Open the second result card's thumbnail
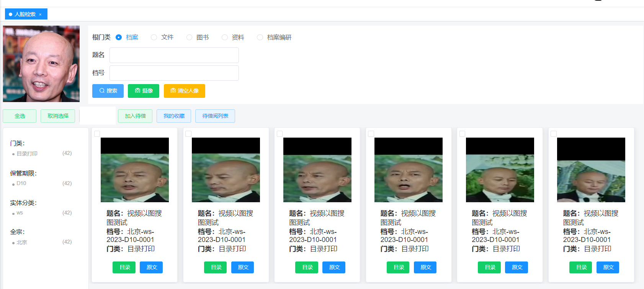 click(x=226, y=170)
